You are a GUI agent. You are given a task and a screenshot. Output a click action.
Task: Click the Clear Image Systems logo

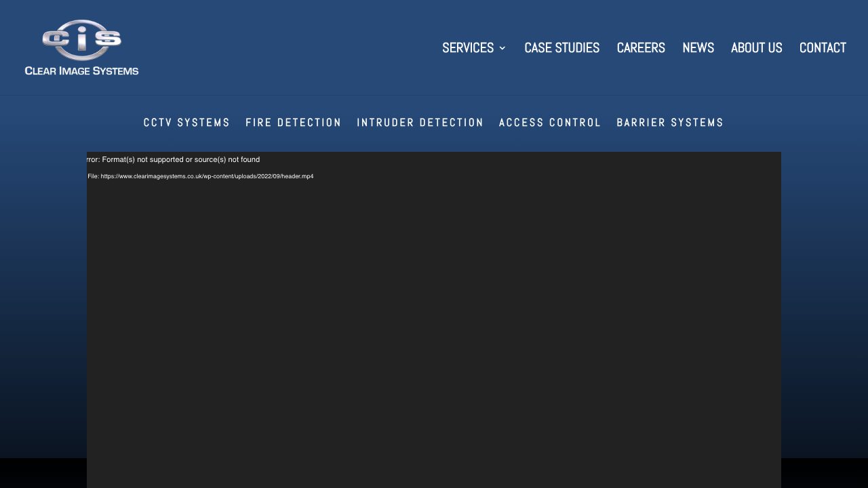tap(81, 47)
